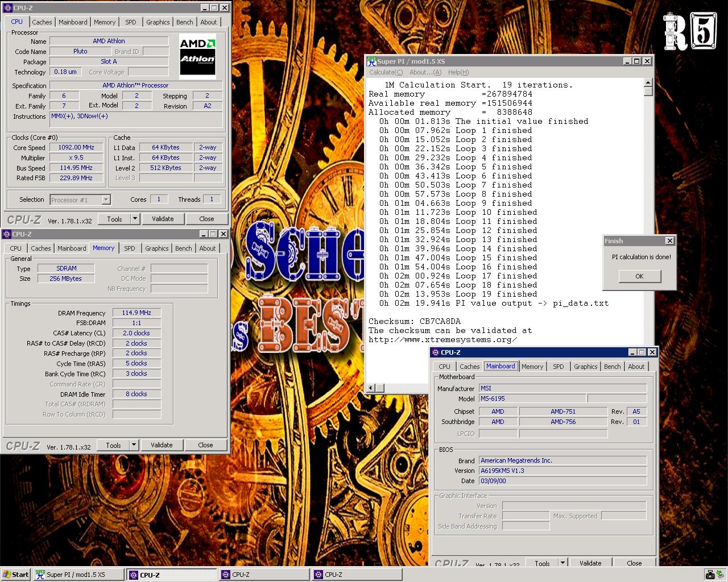
Task: Open Tools dropdown arrow in CPU window
Action: pos(135,219)
